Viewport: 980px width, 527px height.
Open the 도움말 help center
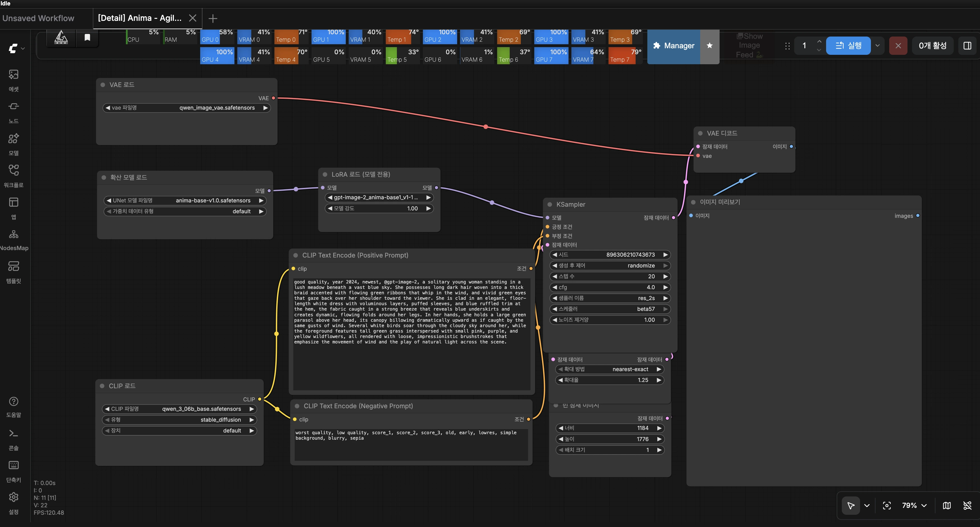tap(14, 407)
